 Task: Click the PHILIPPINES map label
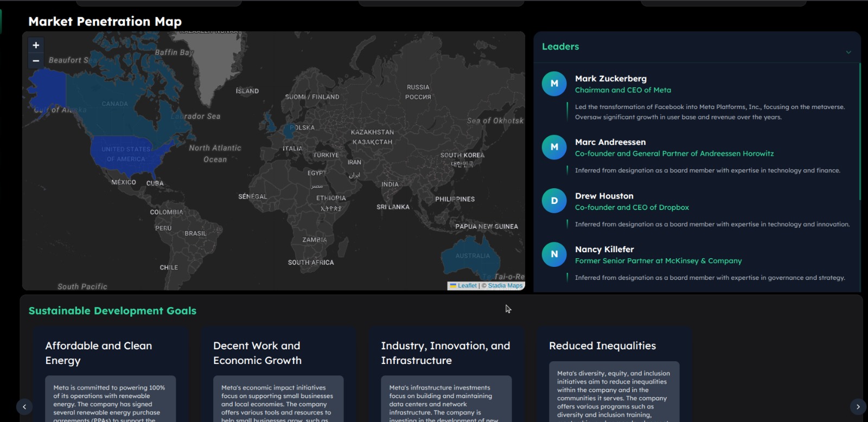455,200
